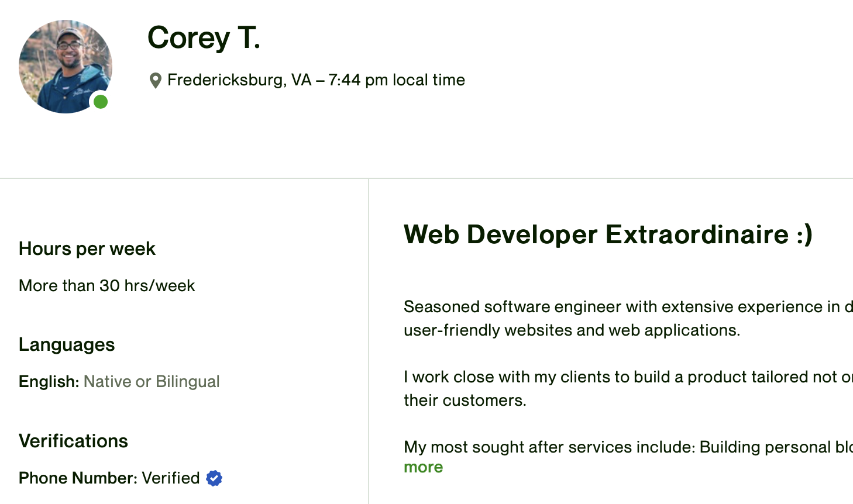Click the '7:44 pm local time' text
Viewport: 853px width, 504px height.
click(x=397, y=80)
